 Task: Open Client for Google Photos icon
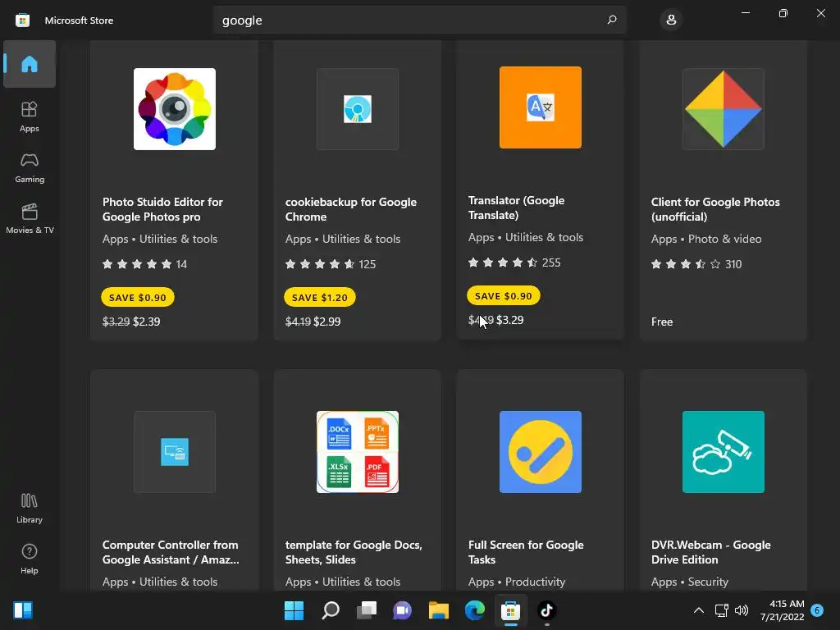(724, 109)
